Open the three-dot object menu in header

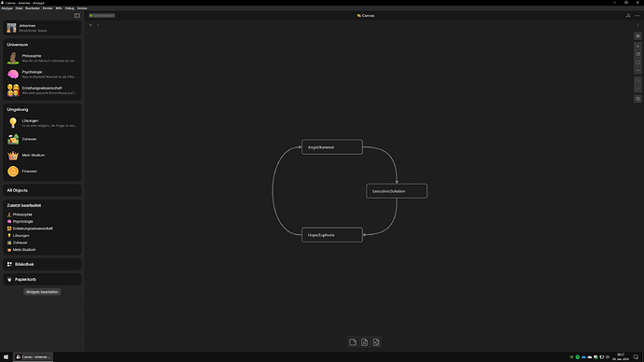[637, 16]
